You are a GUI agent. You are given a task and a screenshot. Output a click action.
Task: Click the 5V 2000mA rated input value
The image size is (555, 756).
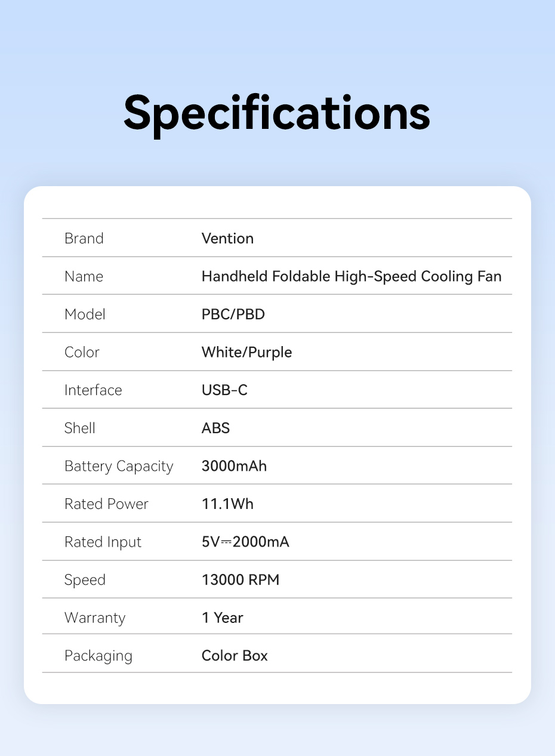[x=245, y=542]
